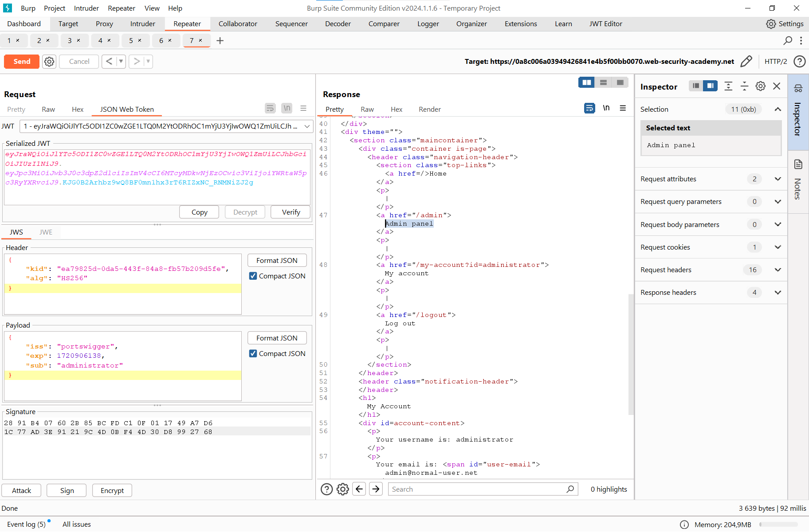The width and height of the screenshot is (809, 532).
Task: Expand Request body parameters section
Action: (778, 224)
